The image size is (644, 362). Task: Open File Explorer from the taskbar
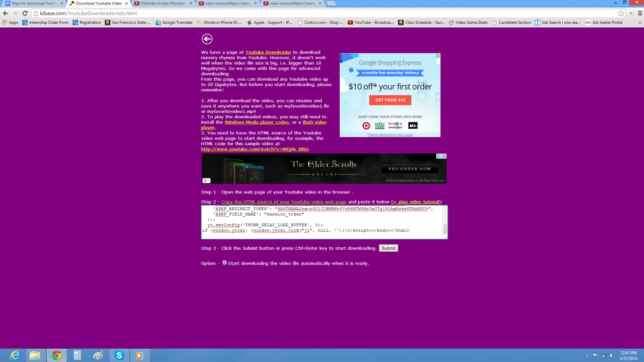(35, 355)
